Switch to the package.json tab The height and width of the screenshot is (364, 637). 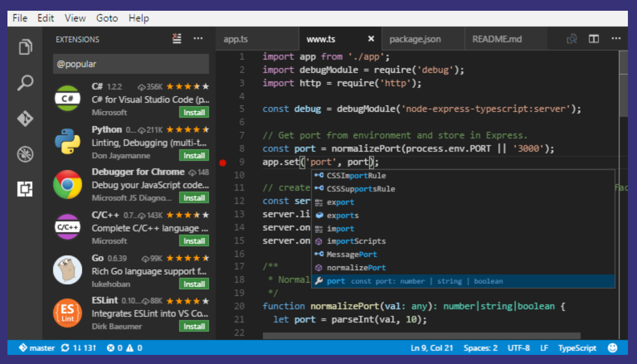(x=415, y=39)
